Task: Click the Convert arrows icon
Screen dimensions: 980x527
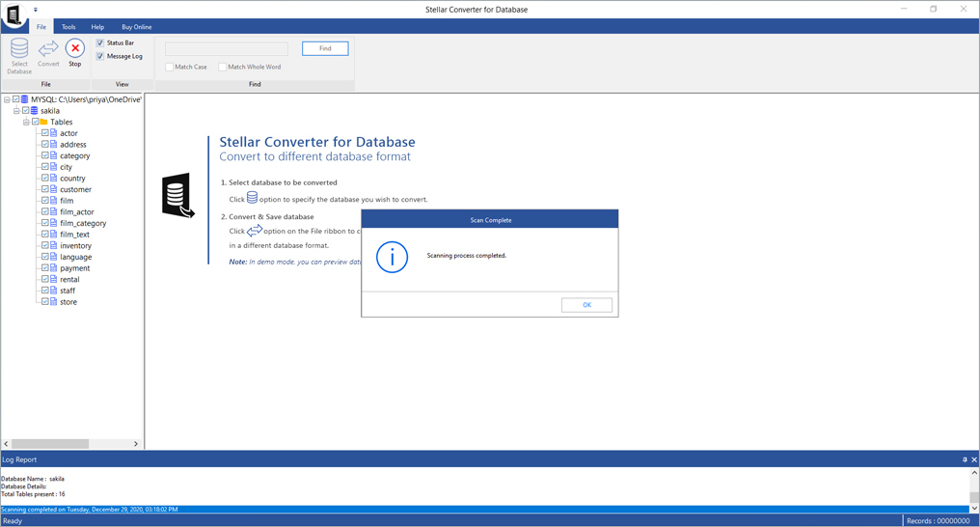Action: (48, 48)
